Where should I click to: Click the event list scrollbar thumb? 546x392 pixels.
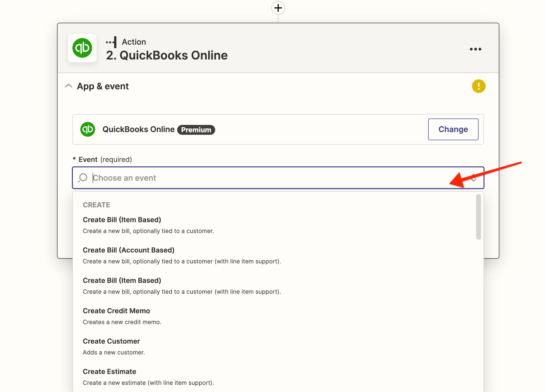(x=479, y=217)
